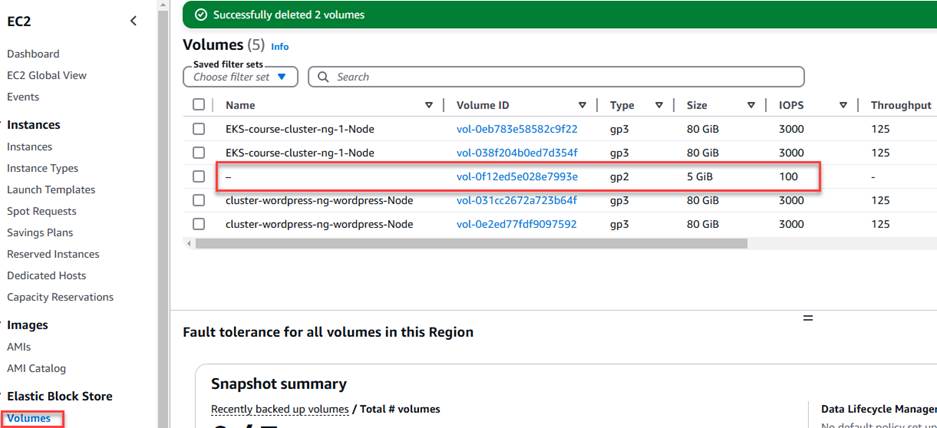
Task: Click the Throughput column header
Action: [x=901, y=105]
